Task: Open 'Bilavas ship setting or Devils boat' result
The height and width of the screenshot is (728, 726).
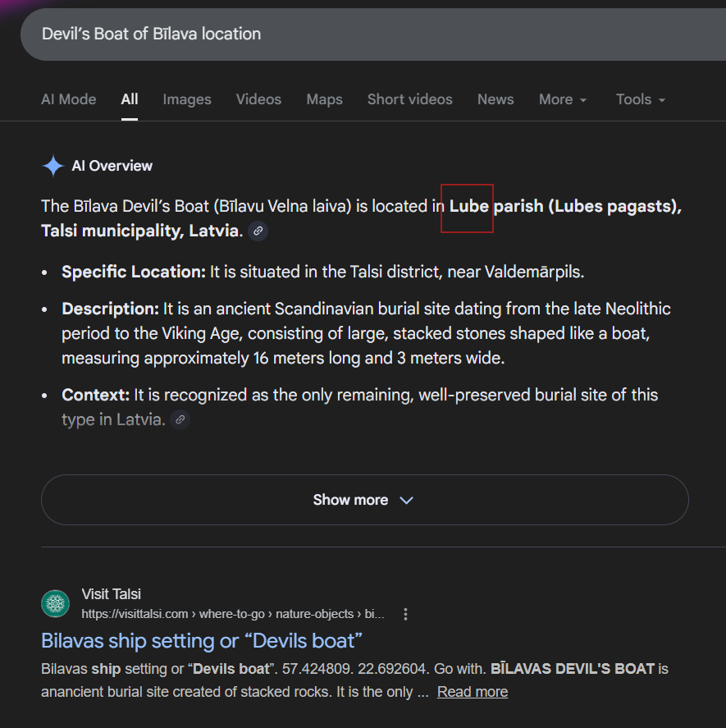Action: [202, 641]
